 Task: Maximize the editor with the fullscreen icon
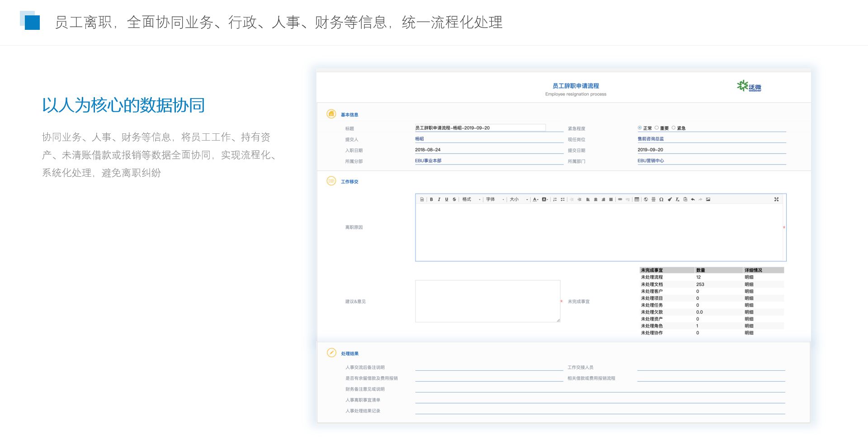click(x=776, y=199)
